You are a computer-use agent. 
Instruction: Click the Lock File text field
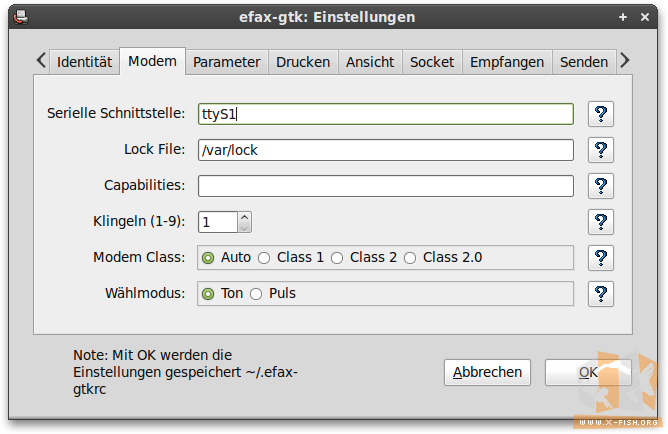(385, 150)
